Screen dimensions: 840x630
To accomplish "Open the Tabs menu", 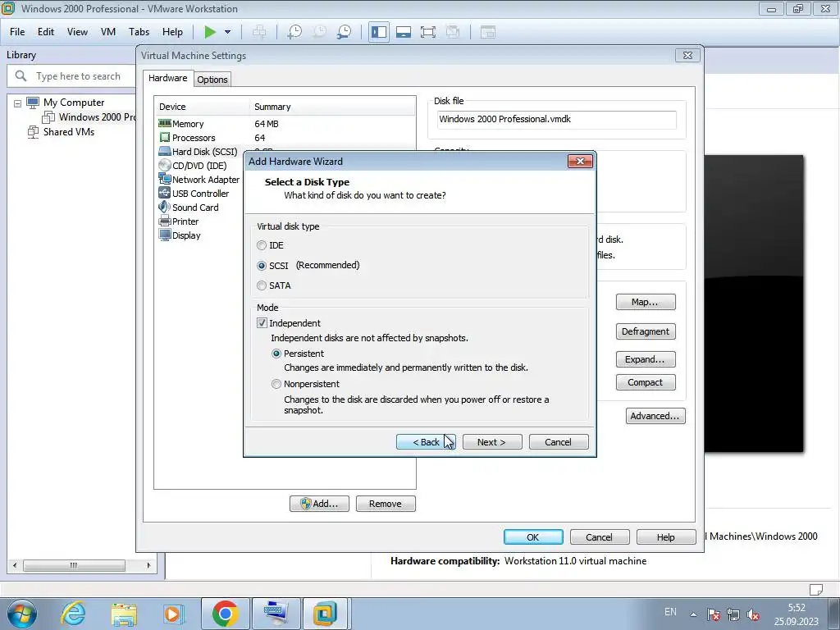I will [x=139, y=32].
